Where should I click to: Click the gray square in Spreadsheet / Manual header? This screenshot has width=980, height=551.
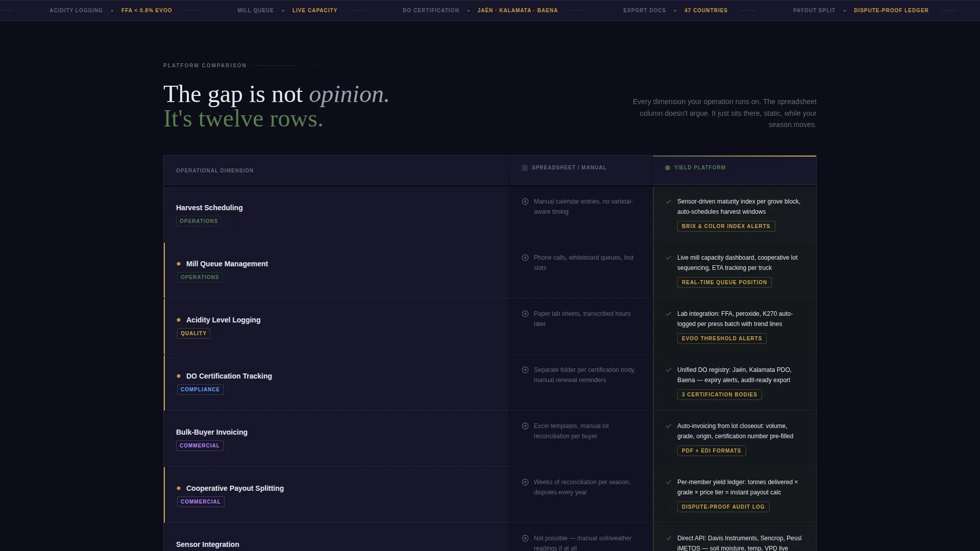coord(525,168)
